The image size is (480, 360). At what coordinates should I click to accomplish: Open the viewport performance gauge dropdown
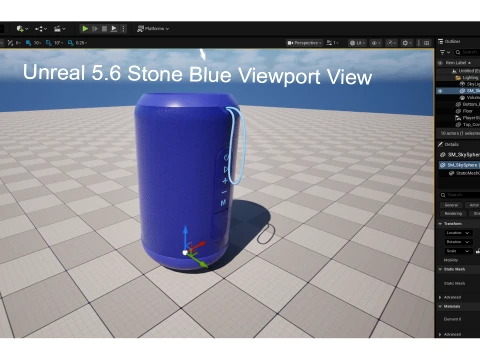click(x=391, y=43)
